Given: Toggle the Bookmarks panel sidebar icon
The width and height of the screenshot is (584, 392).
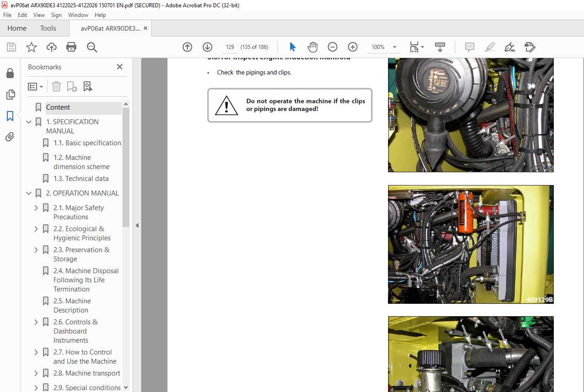Looking at the screenshot, I should (x=10, y=116).
